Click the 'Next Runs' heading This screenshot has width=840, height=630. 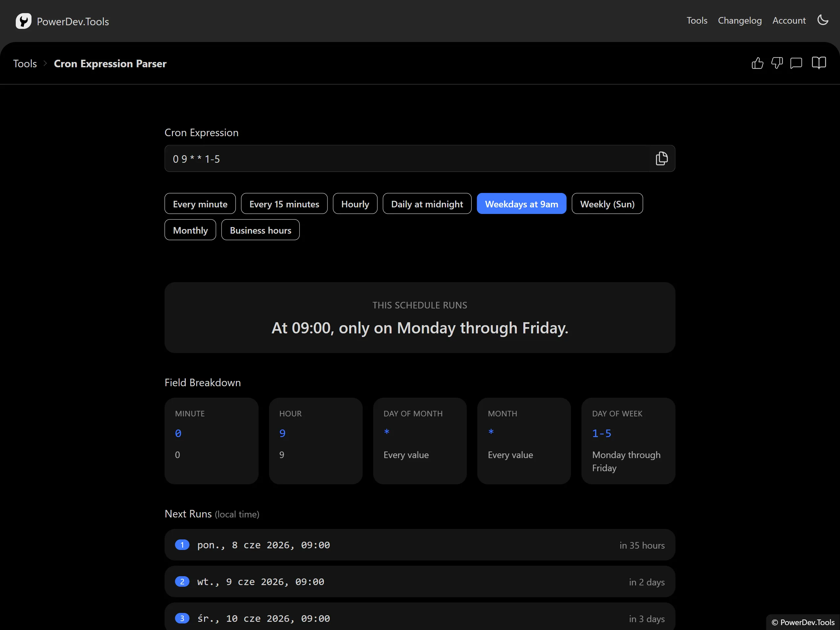click(x=188, y=514)
